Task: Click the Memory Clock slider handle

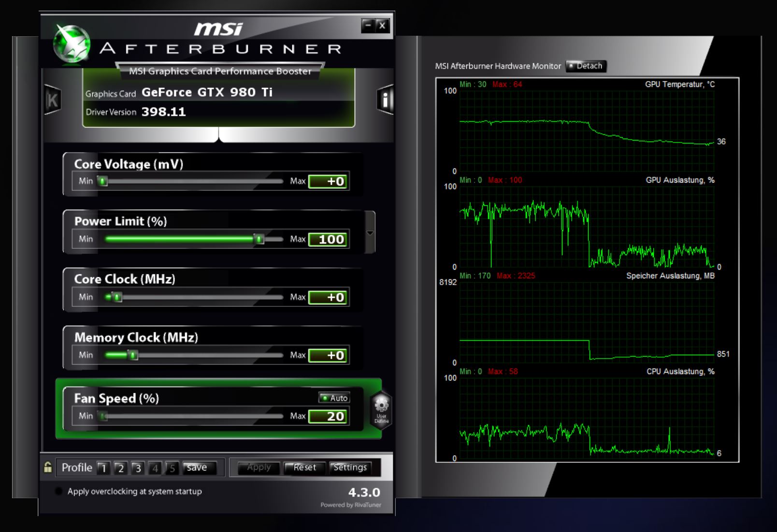Action: (x=133, y=355)
